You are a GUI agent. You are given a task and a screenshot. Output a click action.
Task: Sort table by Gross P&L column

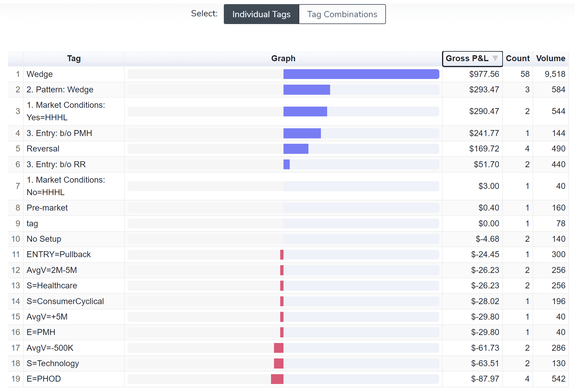coord(467,59)
